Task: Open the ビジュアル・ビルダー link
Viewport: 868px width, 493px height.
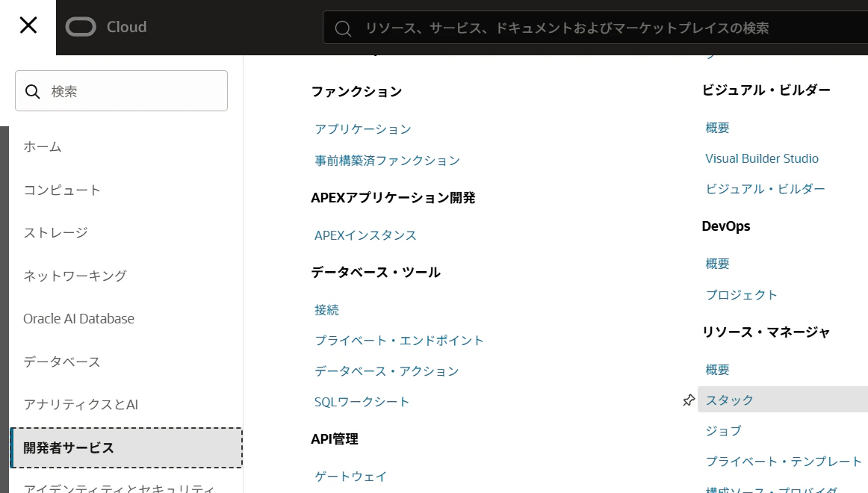Action: tap(765, 189)
